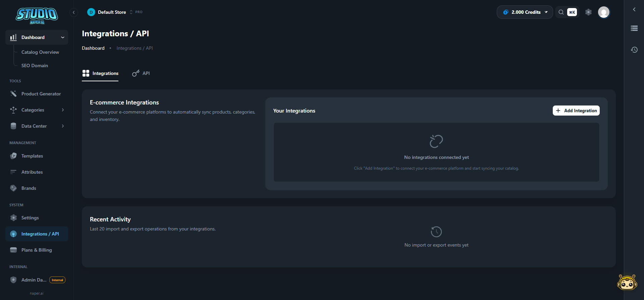Viewport: 644px width, 300px height.
Task: Click the broken link empty-state icon
Action: pos(436,141)
